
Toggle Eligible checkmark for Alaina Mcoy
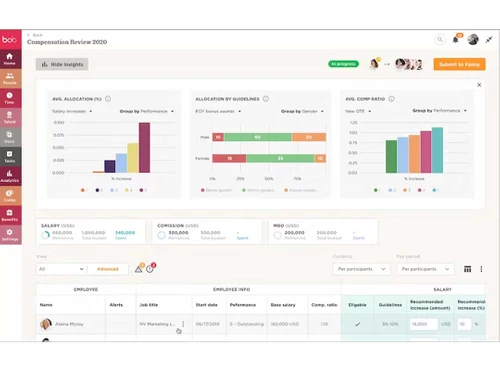[357, 324]
